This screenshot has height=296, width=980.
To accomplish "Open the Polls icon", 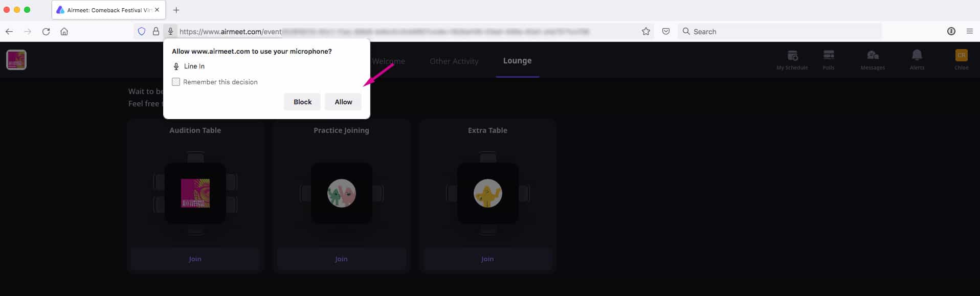I will point(829,55).
